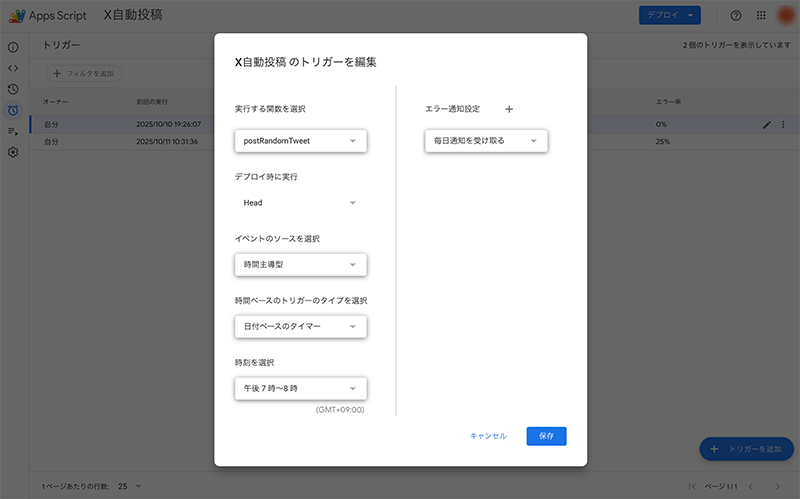The height and width of the screenshot is (499, 800).
Task: Open the 毎日通知を受け取る notification dropdown
Action: (x=486, y=141)
